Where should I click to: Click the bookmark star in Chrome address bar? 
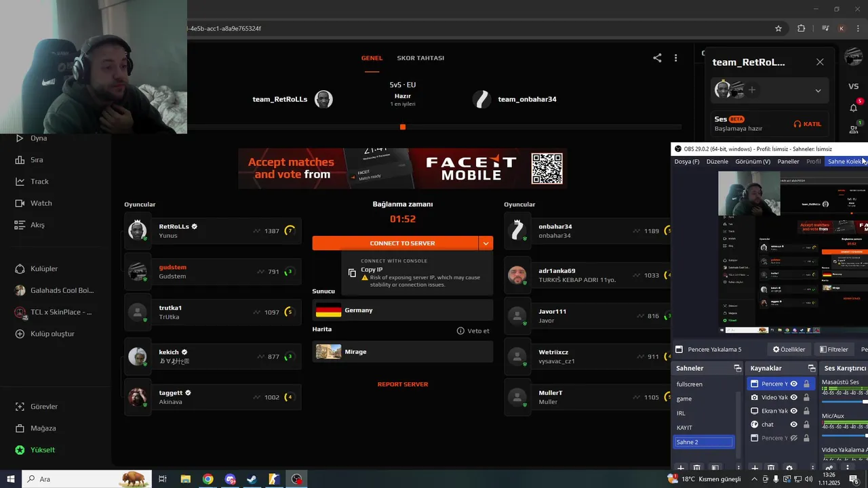pos(778,28)
